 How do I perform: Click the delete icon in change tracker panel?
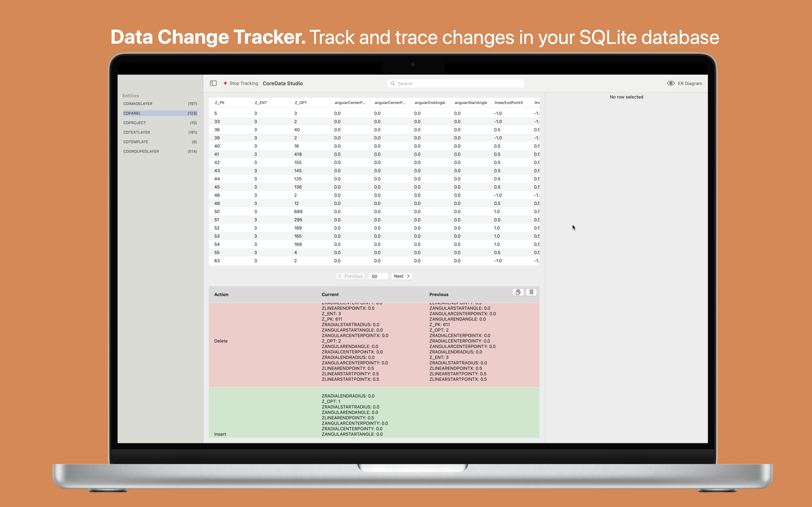pyautogui.click(x=531, y=292)
